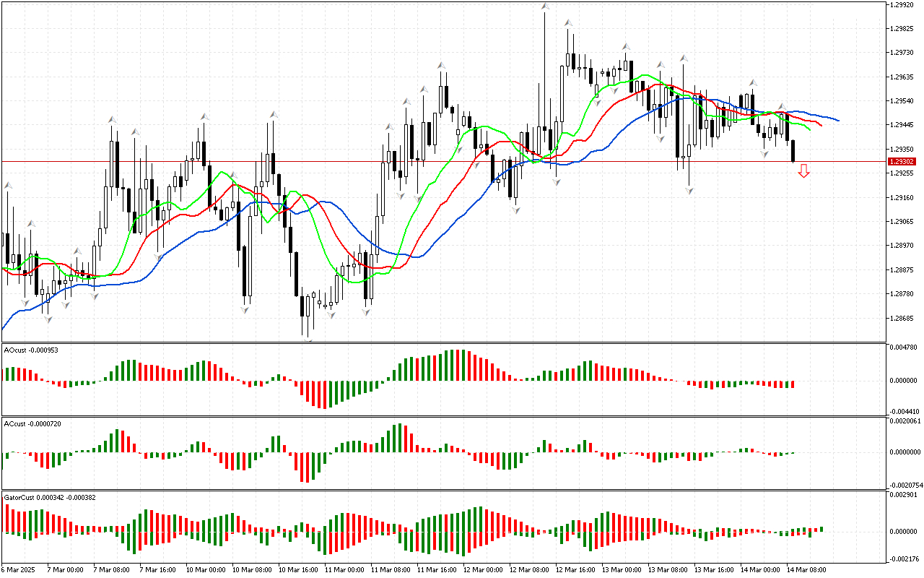The width and height of the screenshot is (924, 578).
Task: Click the GatorCust 0.000342 -0.000382 label
Action: tap(50, 497)
